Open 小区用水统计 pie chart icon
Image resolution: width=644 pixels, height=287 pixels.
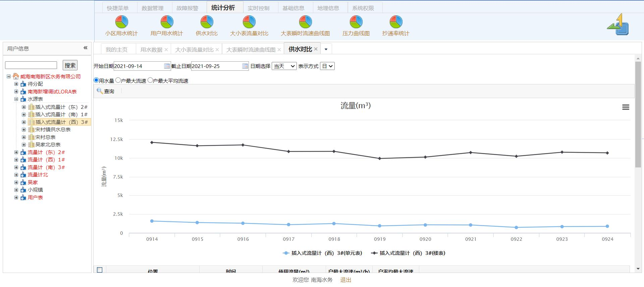tap(121, 22)
